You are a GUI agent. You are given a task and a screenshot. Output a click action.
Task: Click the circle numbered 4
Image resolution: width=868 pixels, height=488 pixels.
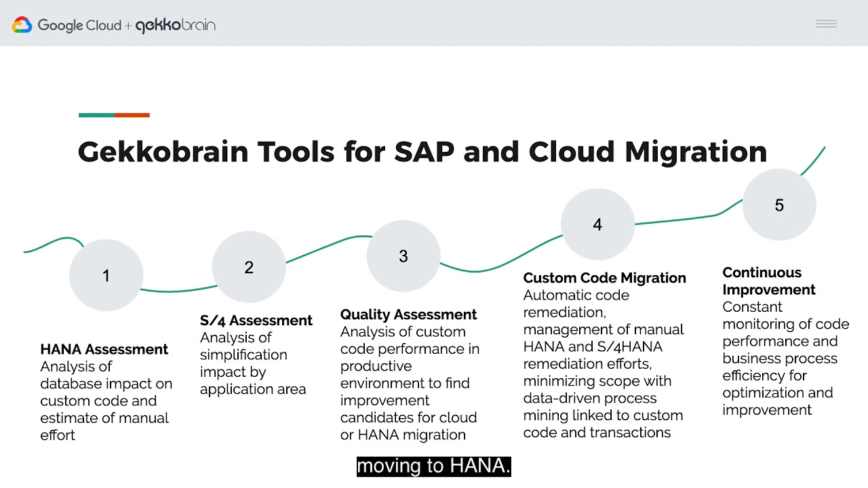point(597,224)
